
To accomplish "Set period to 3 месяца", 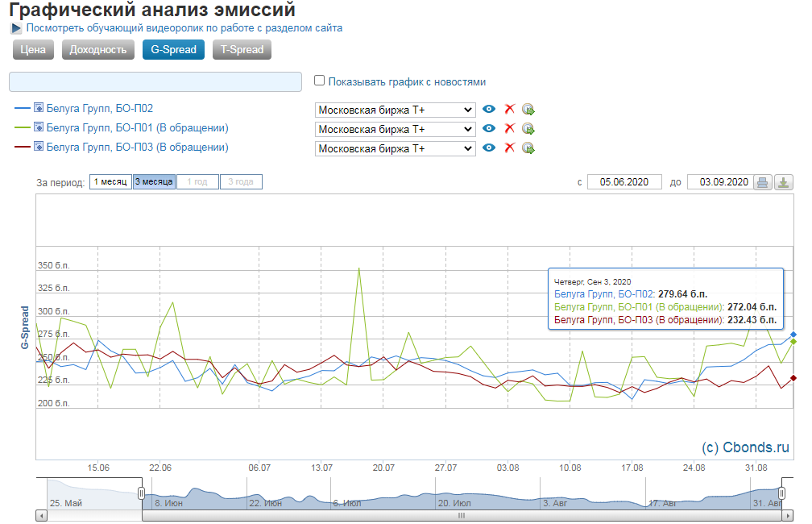I will click(x=155, y=182).
